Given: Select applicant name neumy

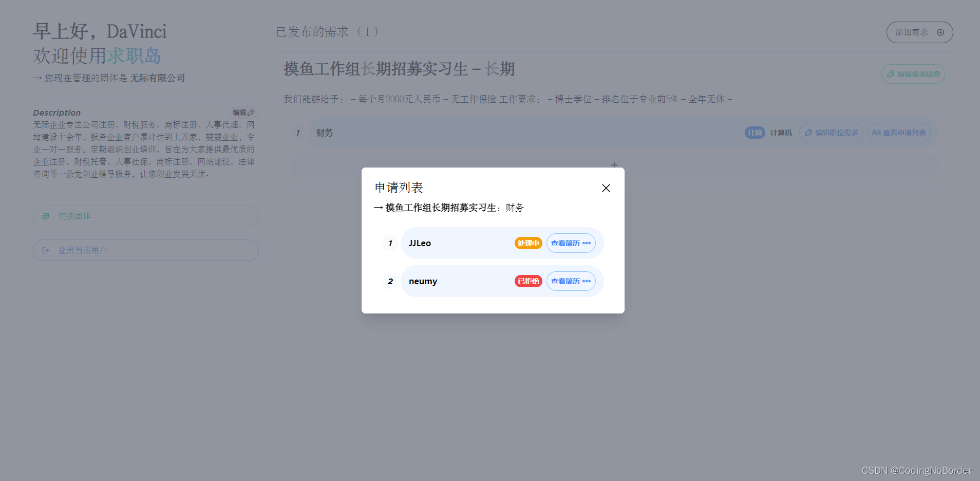Looking at the screenshot, I should click(423, 281).
